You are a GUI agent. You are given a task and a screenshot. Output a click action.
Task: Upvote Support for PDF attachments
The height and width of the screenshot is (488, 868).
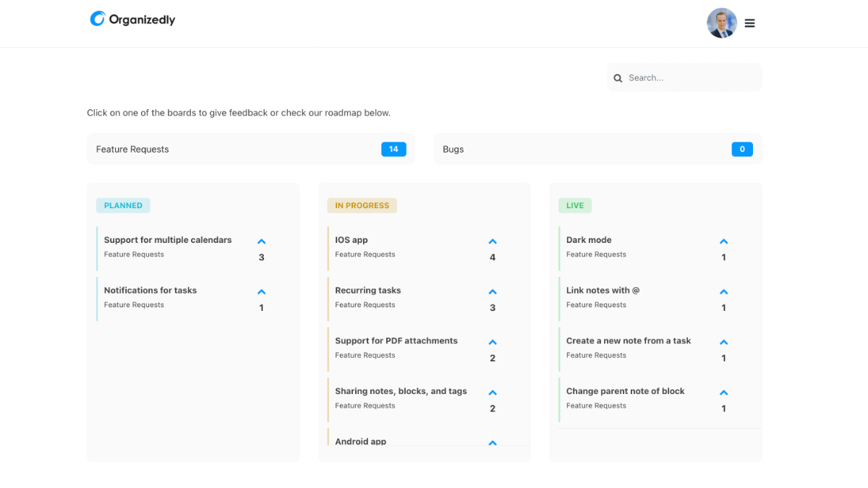pos(493,343)
